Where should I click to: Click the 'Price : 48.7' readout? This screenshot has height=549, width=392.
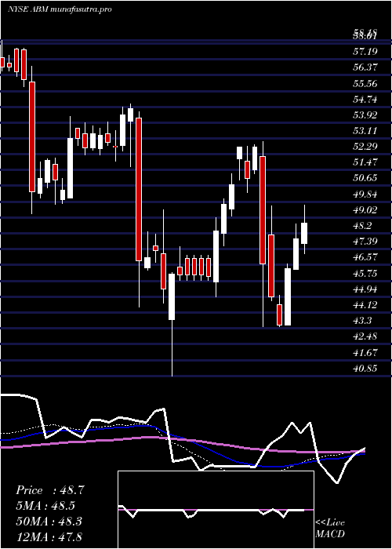tap(50, 490)
